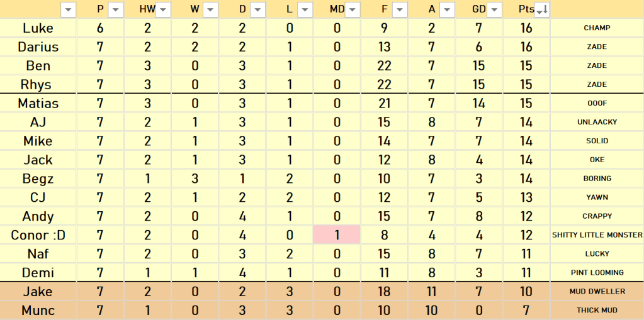The height and width of the screenshot is (320, 644).
Task: Click the W column filter button
Action: [x=210, y=9]
